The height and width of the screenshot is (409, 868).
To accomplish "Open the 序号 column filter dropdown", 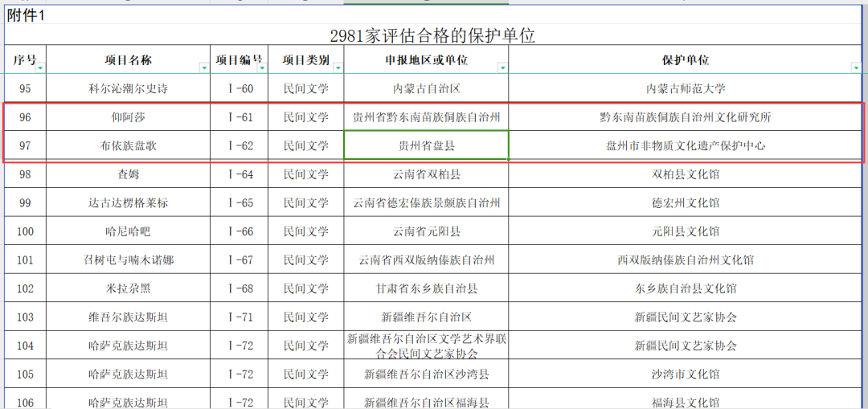I will [40, 67].
